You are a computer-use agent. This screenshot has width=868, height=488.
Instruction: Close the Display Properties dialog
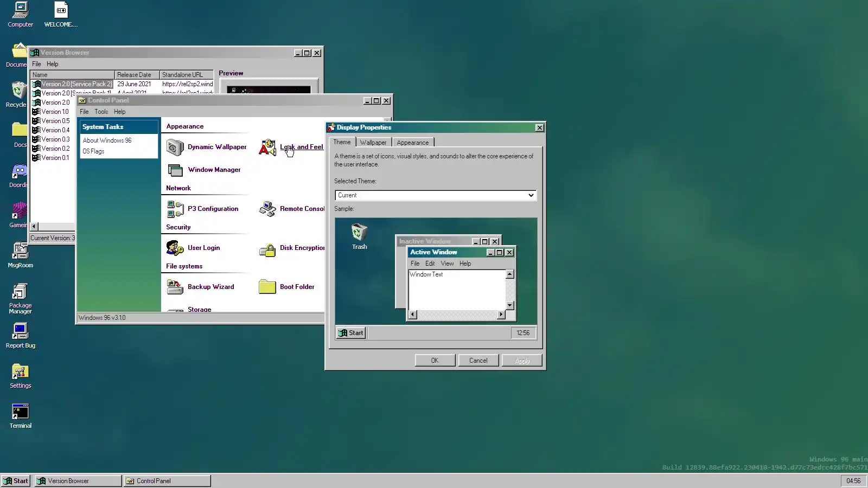click(x=539, y=127)
